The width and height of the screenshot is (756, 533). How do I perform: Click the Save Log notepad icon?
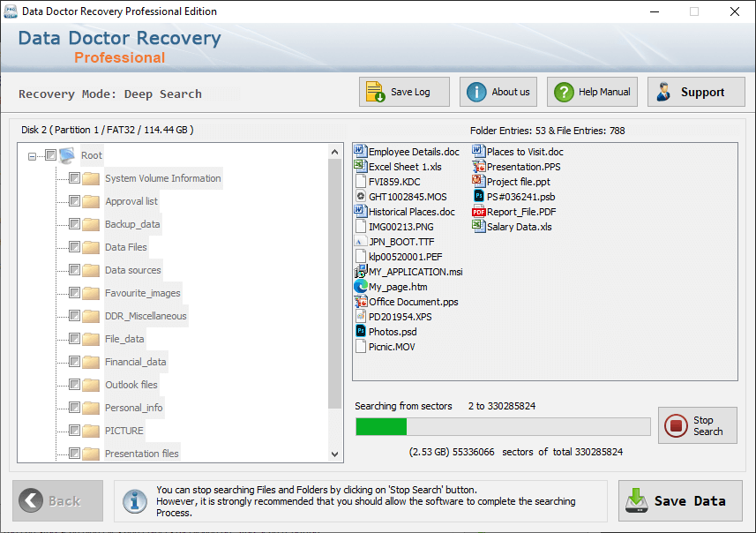point(375,92)
